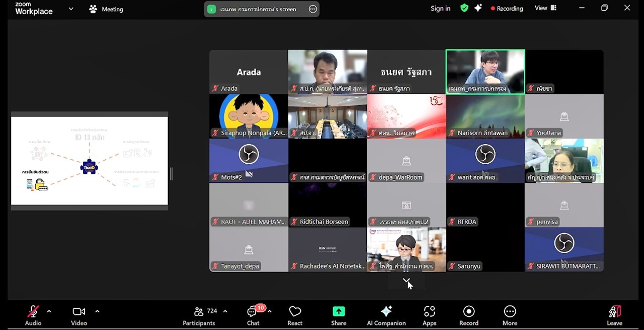Open the Participants panel
Screen dimensions: 644x330
tap(199, 315)
